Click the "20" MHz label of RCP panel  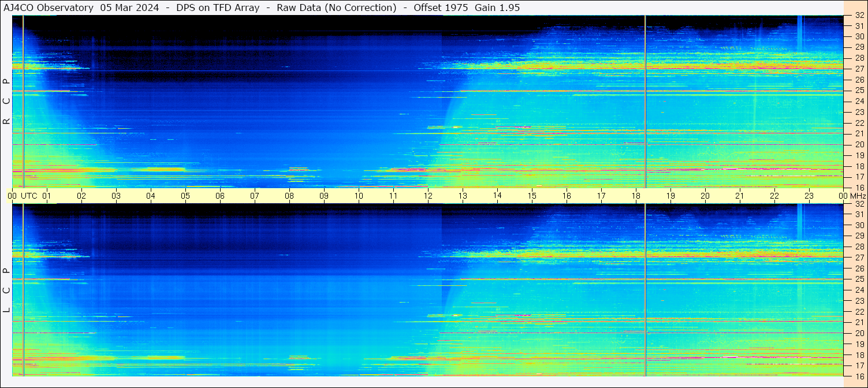coord(859,144)
